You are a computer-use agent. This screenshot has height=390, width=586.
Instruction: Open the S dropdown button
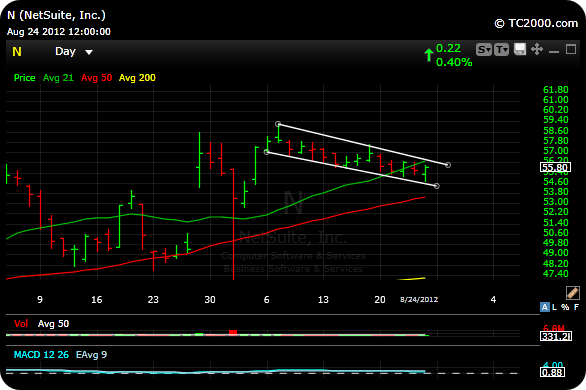(x=484, y=49)
